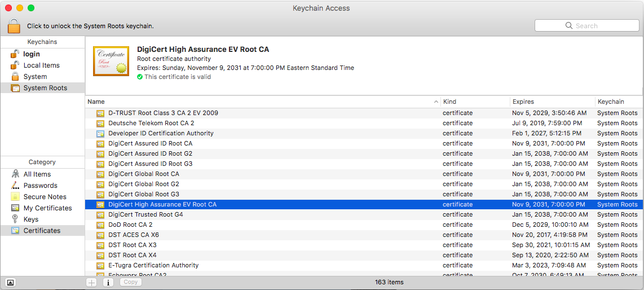This screenshot has width=644, height=290.
Task: Select the DoD Root CA 2 name
Action: click(x=131, y=225)
